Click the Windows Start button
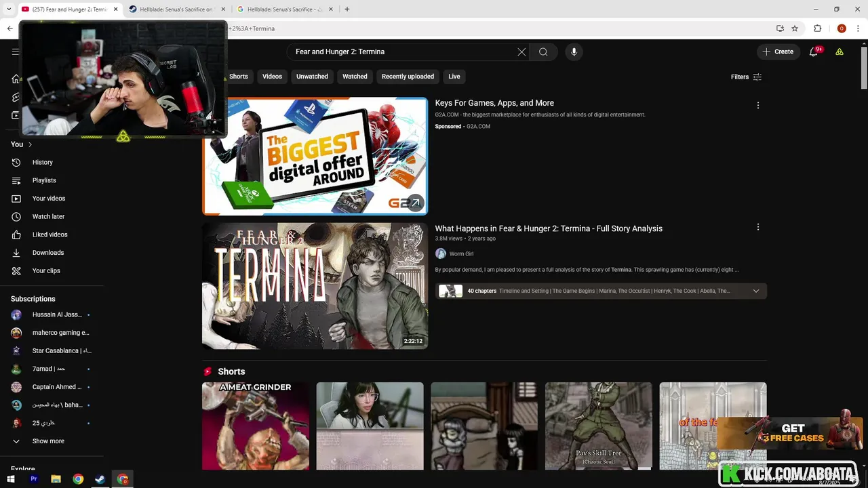Viewport: 868px width, 488px height. (12, 479)
